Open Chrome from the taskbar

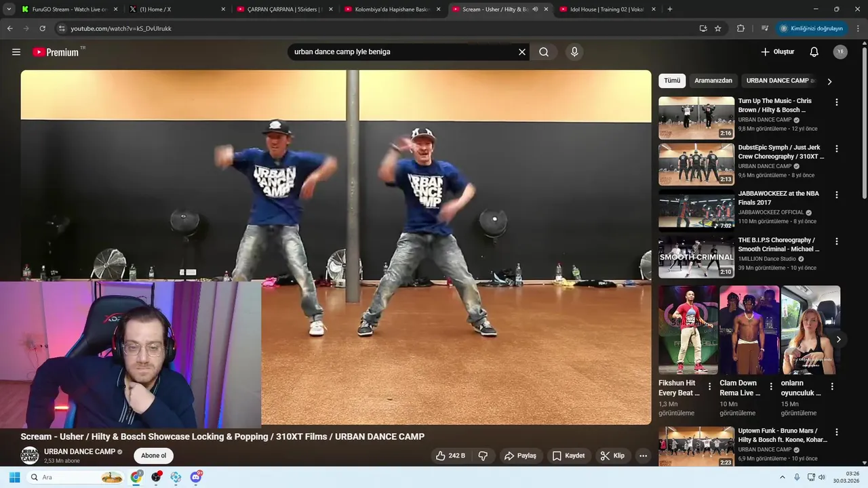[x=136, y=477]
